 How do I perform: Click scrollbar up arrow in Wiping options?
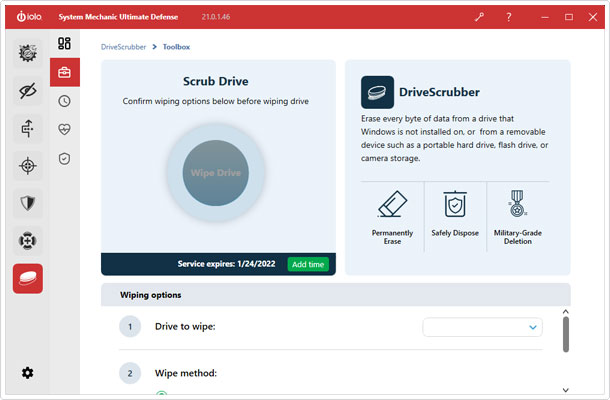pyautogui.click(x=566, y=312)
